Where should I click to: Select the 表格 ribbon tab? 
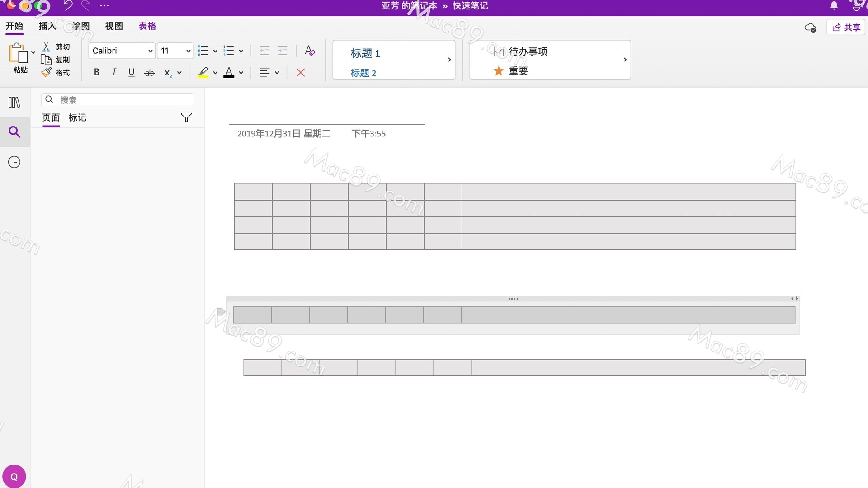coord(147,26)
